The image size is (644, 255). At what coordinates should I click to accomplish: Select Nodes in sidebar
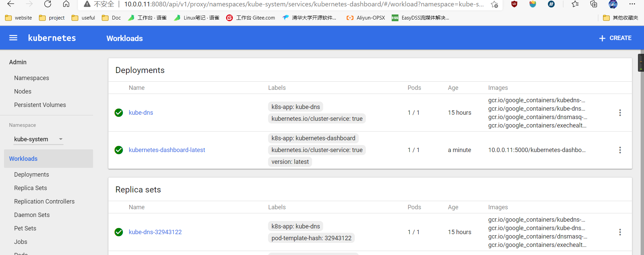coord(23,92)
